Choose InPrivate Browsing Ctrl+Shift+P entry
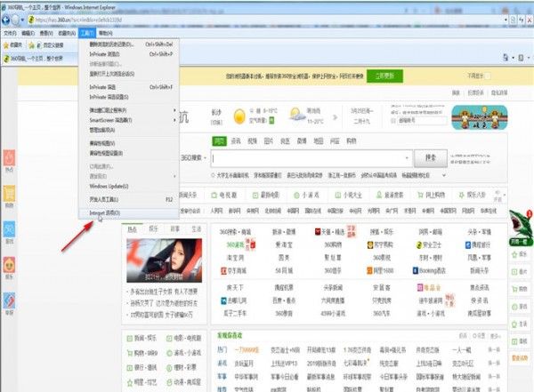Image resolution: width=534 pixels, height=392 pixels. coord(129,54)
